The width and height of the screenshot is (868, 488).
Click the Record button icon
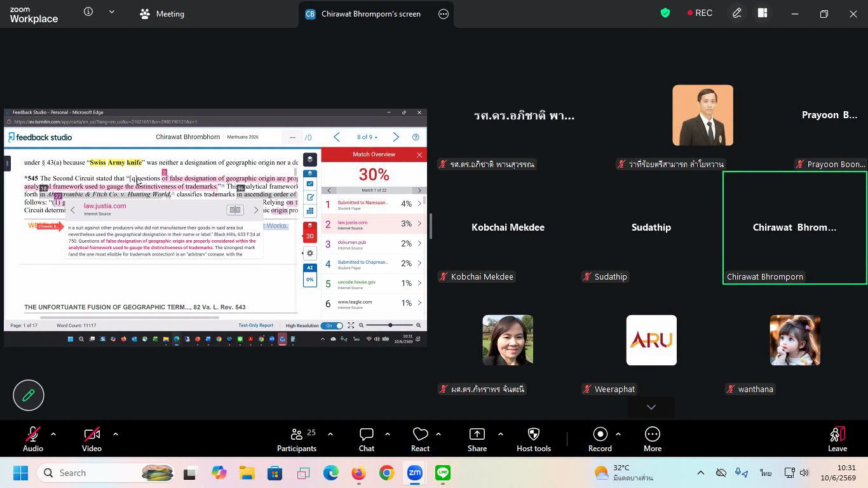[x=600, y=434]
